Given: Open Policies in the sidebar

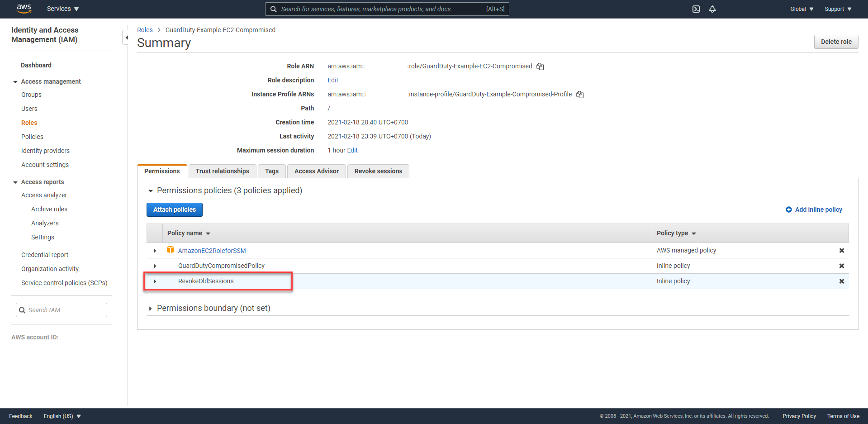Looking at the screenshot, I should tap(32, 137).
